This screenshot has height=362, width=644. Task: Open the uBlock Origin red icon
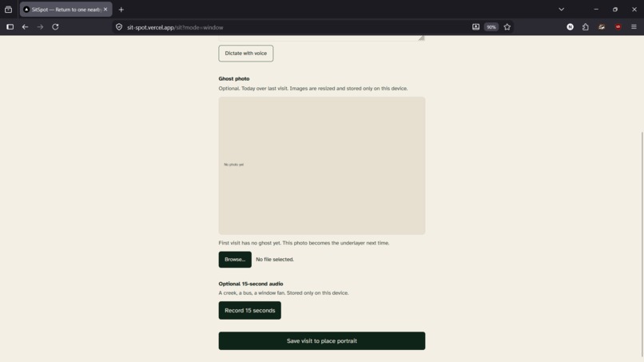pos(618,27)
